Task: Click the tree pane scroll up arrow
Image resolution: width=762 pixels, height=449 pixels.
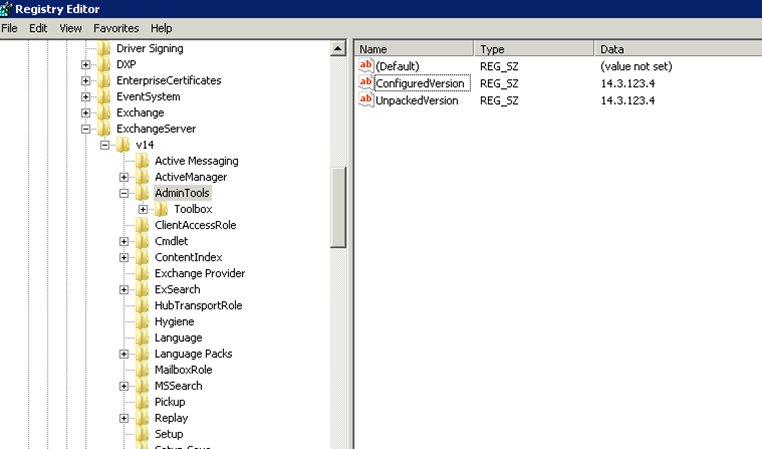Action: point(338,48)
